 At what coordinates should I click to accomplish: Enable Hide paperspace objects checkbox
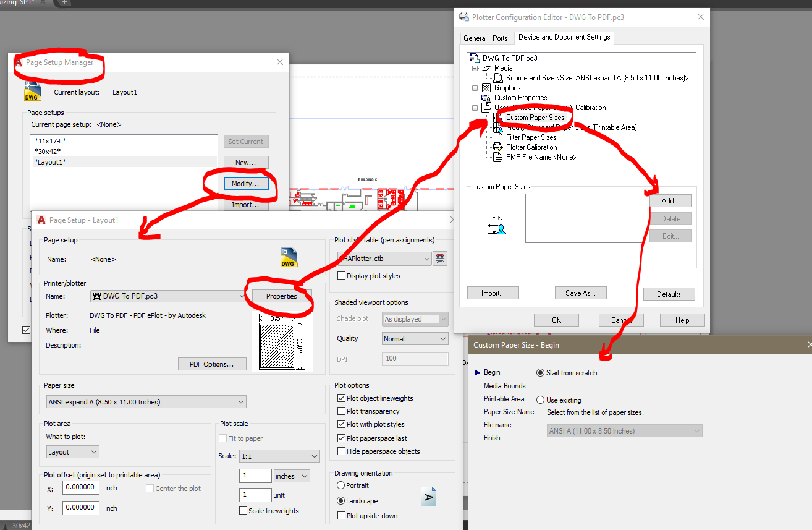point(342,451)
